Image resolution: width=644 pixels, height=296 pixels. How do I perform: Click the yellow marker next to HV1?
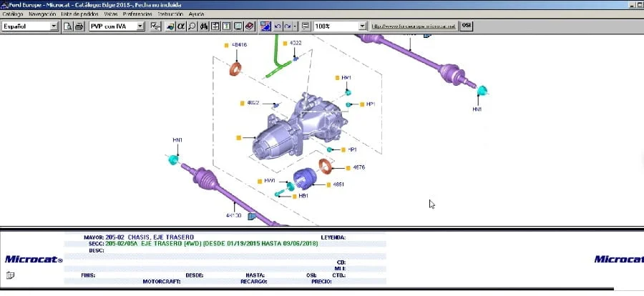pyautogui.click(x=337, y=78)
